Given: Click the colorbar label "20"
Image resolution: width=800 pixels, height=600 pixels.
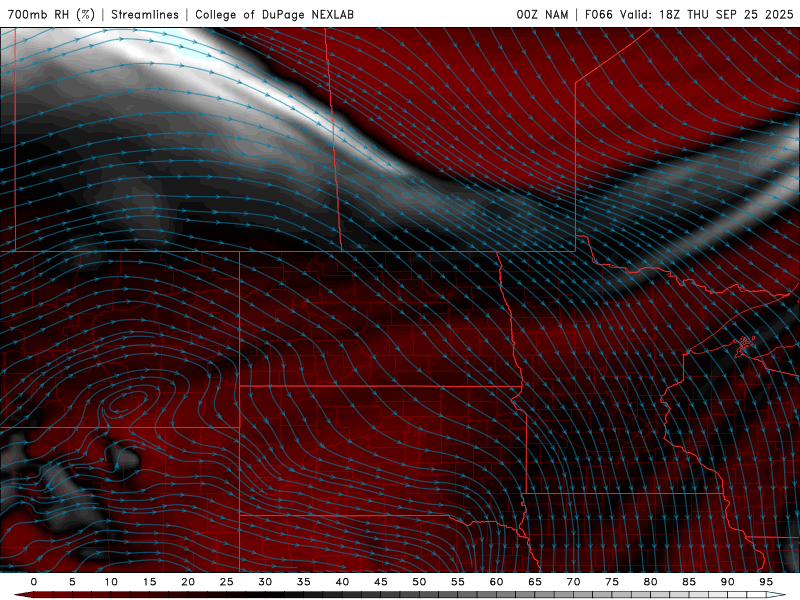Looking at the screenshot, I should coord(188,582).
